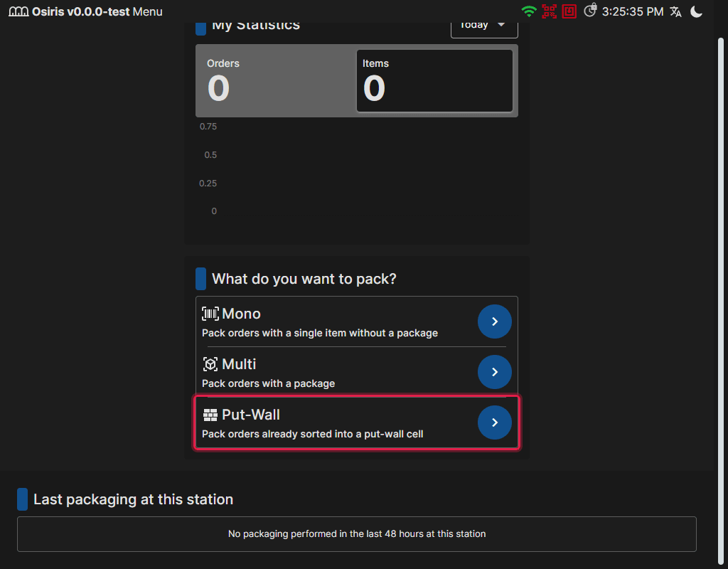Click the Mono option title
This screenshot has width=728, height=569.
(242, 314)
